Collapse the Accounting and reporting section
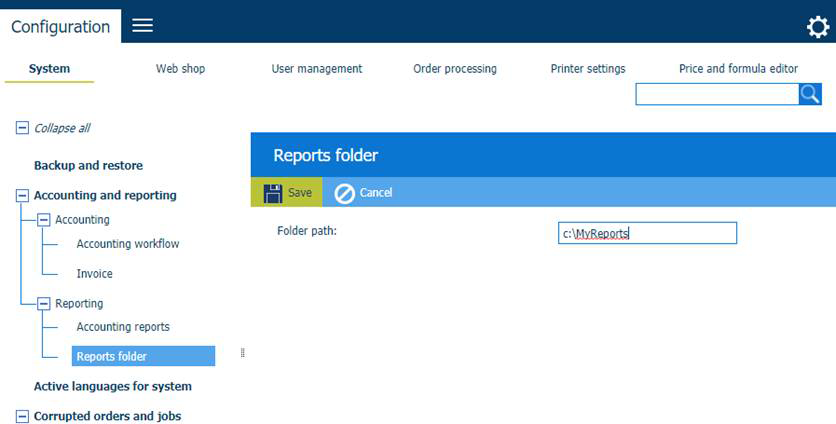Image resolution: width=836 pixels, height=424 pixels. coord(22,196)
